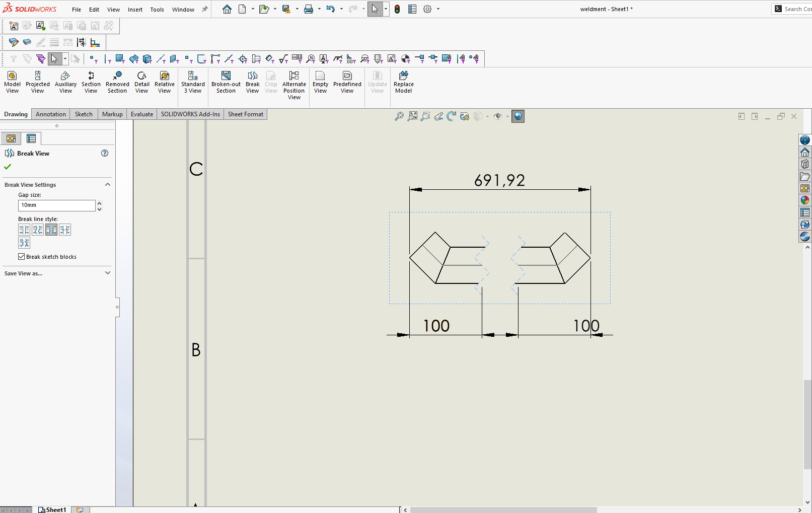Screen dimensions: 812x513
Task: Open the Insert menu
Action: [134, 10]
